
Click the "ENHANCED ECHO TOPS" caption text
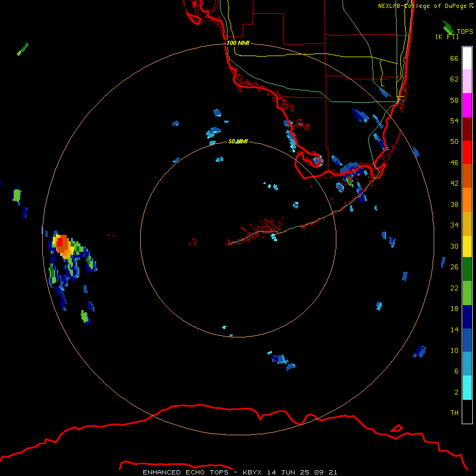point(186,472)
